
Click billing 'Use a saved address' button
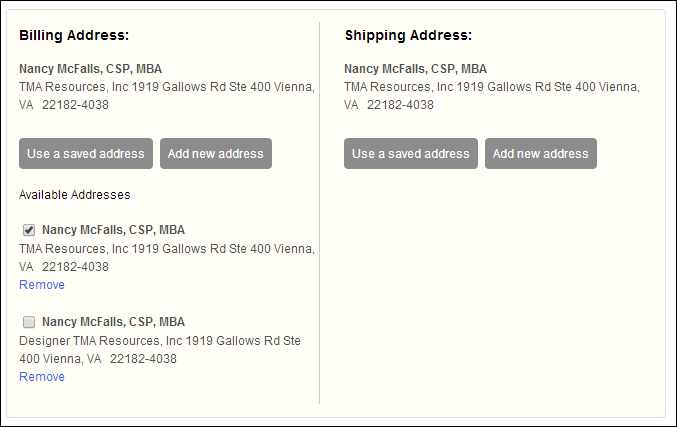click(86, 153)
